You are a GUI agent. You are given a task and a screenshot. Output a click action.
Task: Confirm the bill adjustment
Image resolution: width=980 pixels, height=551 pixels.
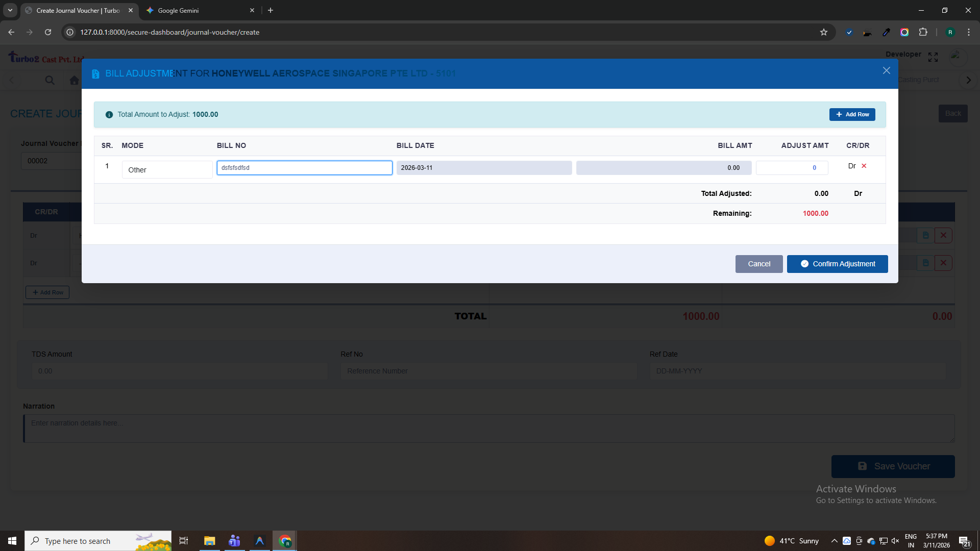tap(837, 264)
